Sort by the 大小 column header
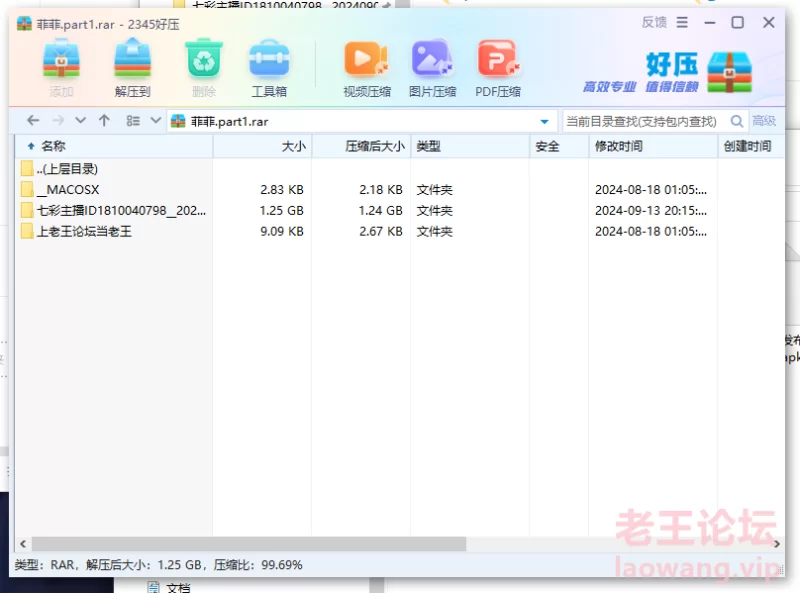Screen dimensions: 800x593 pyautogui.click(x=262, y=146)
